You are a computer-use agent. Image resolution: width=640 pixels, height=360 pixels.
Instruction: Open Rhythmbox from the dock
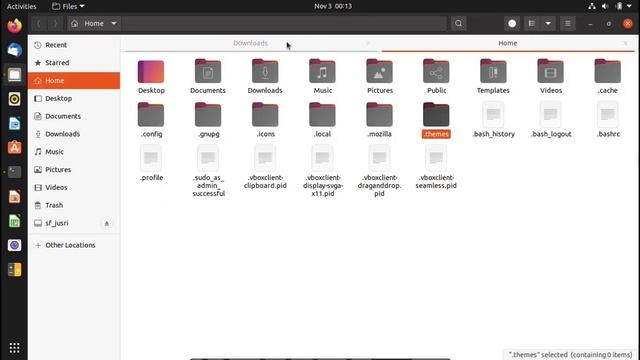tap(14, 99)
